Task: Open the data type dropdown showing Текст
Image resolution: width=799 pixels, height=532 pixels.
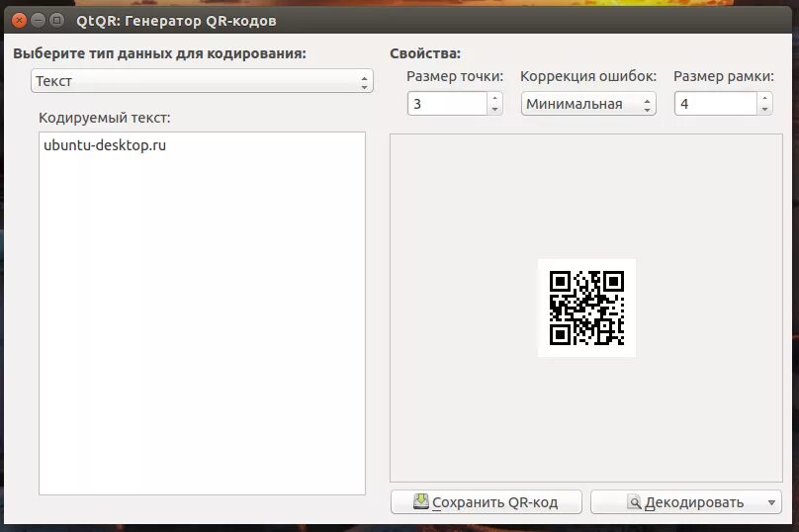Action: [x=202, y=80]
